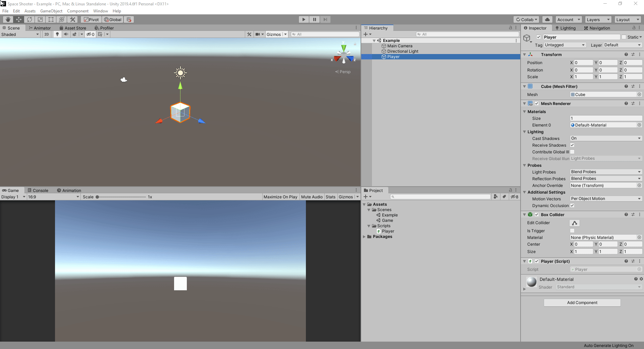Open the Layer dropdown in Inspector
644x349 pixels.
click(x=623, y=45)
